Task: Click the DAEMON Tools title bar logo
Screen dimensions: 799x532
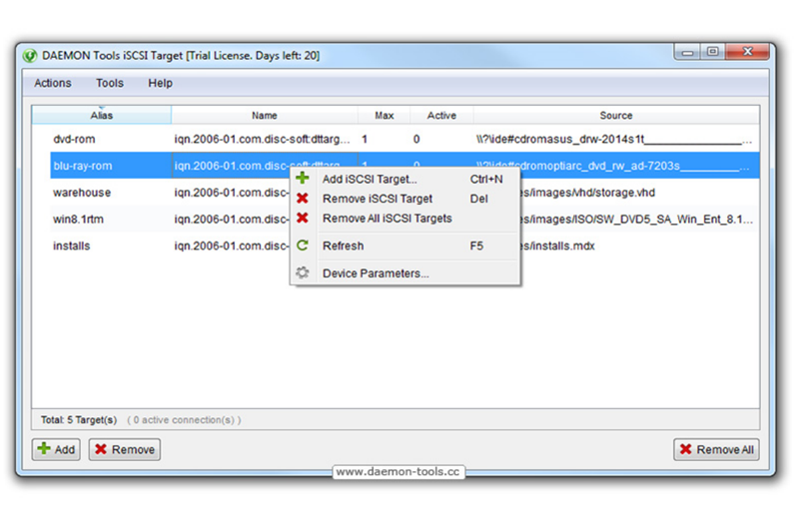Action: 30,56
